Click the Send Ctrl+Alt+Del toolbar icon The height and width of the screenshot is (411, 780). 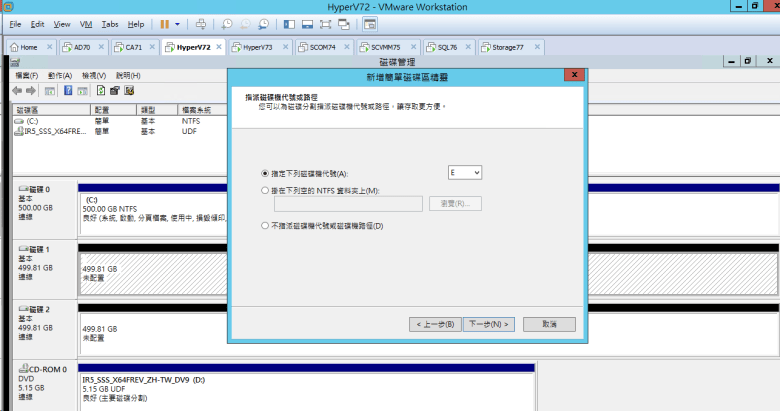tap(201, 23)
